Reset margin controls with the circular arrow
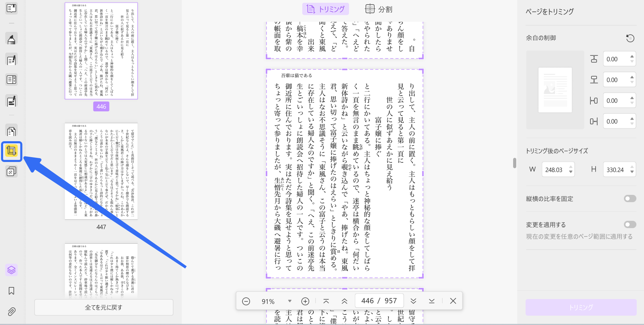Viewport: 644px width, 325px height. (x=630, y=38)
